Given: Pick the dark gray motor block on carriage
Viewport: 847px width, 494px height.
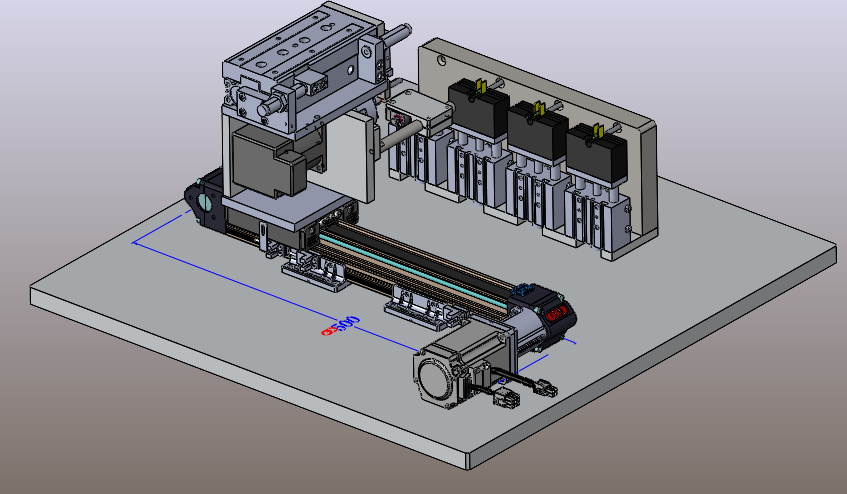Looking at the screenshot, I should (267, 160).
